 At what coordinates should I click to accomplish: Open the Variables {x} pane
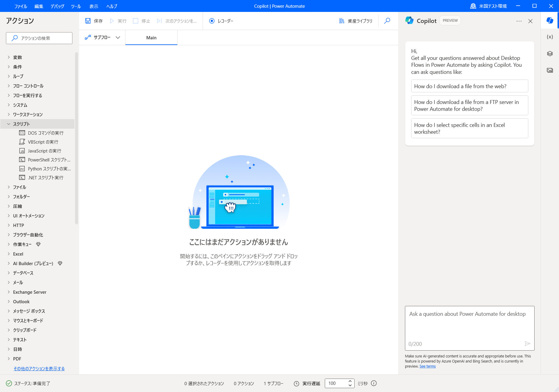pos(550,37)
